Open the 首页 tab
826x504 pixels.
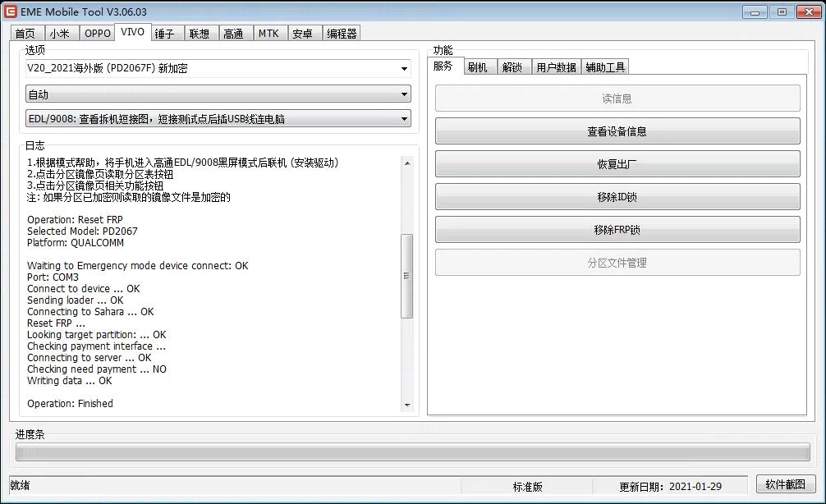25,33
